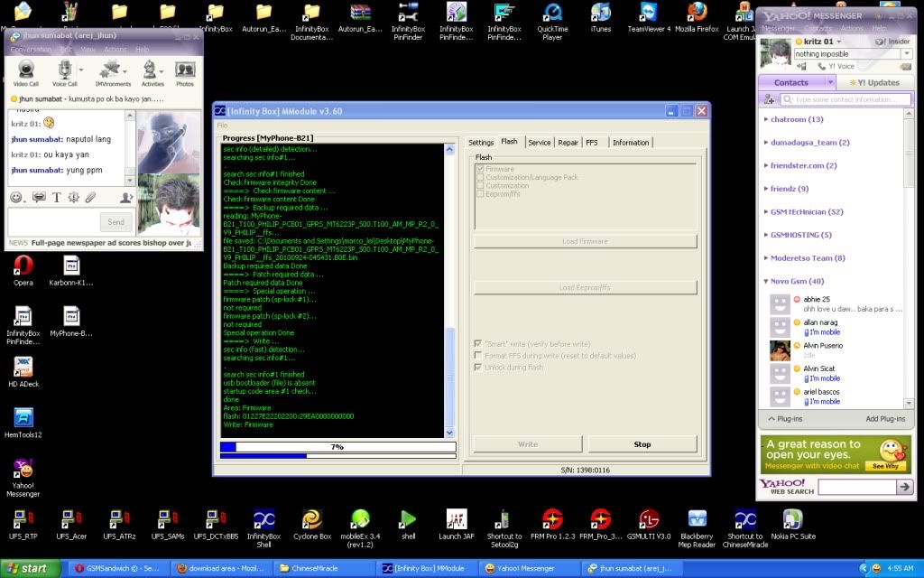The image size is (924, 578).
Task: Toggle Unlock during flash checkbox
Action: [x=478, y=367]
